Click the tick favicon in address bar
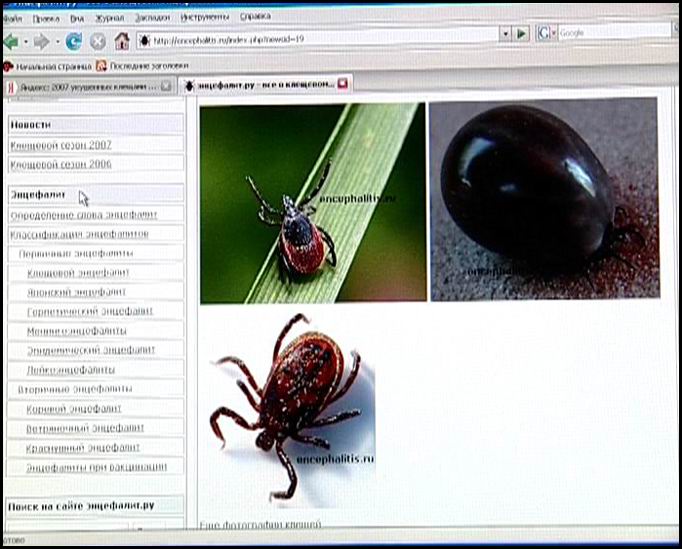This screenshot has height=549, width=682. [144, 40]
